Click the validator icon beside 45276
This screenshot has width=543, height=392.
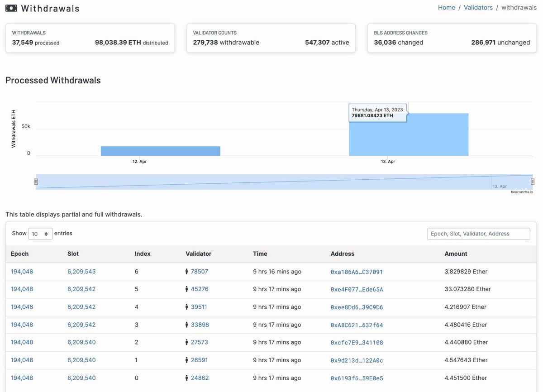click(x=187, y=289)
